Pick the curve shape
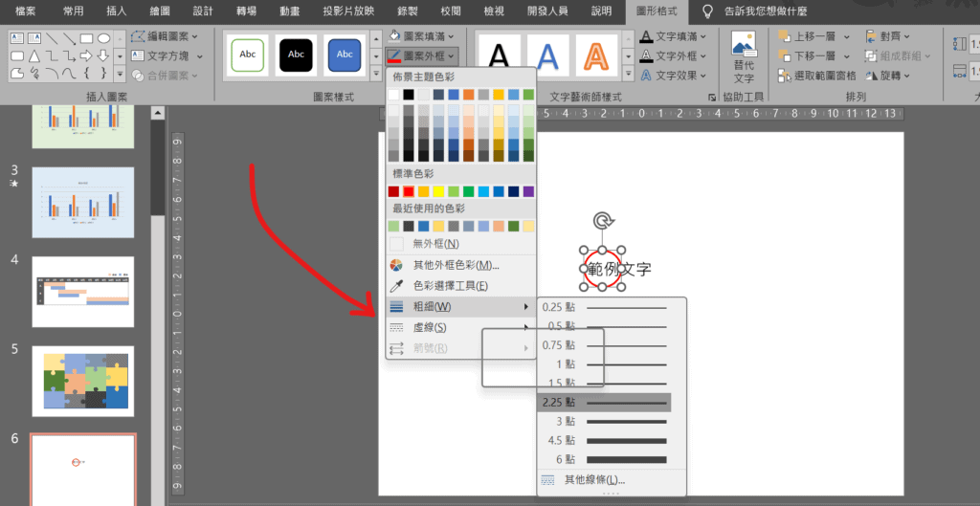Image resolution: width=980 pixels, height=506 pixels. [x=69, y=74]
